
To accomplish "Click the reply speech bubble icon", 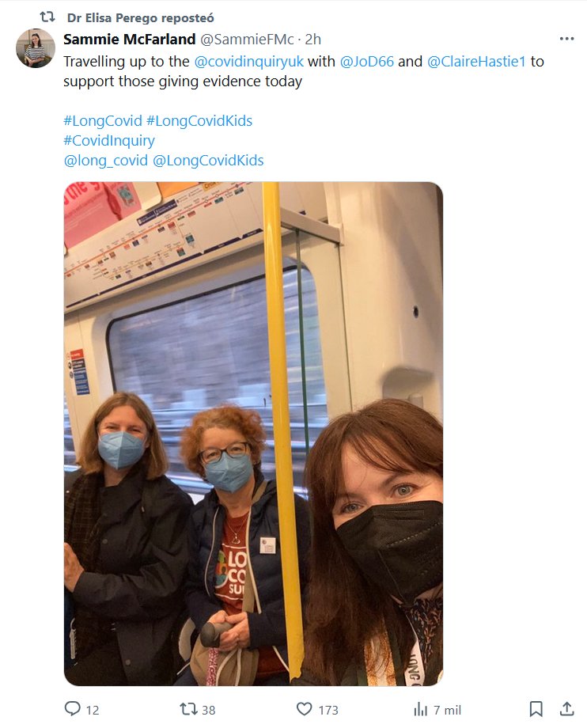I will 72,709.
